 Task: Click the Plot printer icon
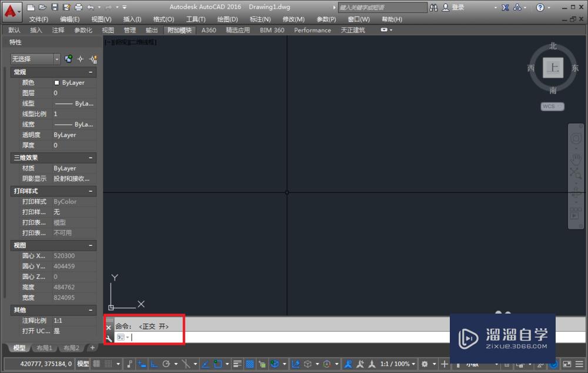click(x=78, y=6)
